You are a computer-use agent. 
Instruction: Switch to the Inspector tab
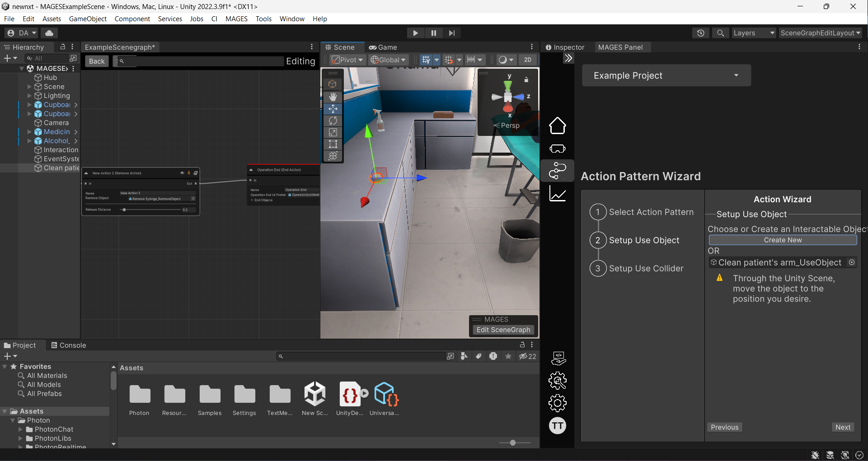[x=565, y=47]
